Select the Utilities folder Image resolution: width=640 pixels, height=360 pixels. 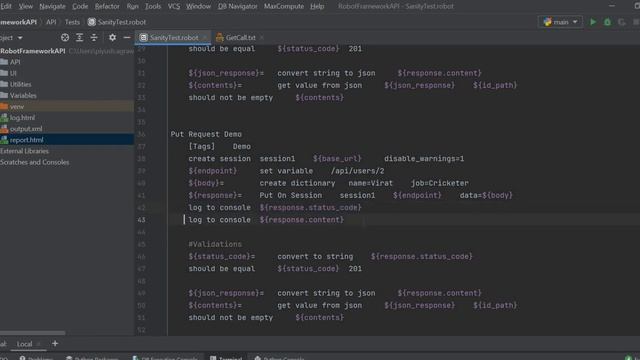[x=20, y=84]
